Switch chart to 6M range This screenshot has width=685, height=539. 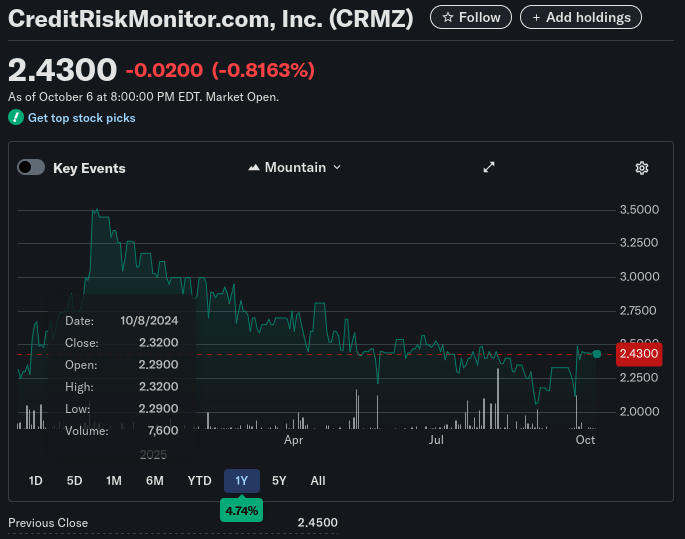tap(155, 481)
